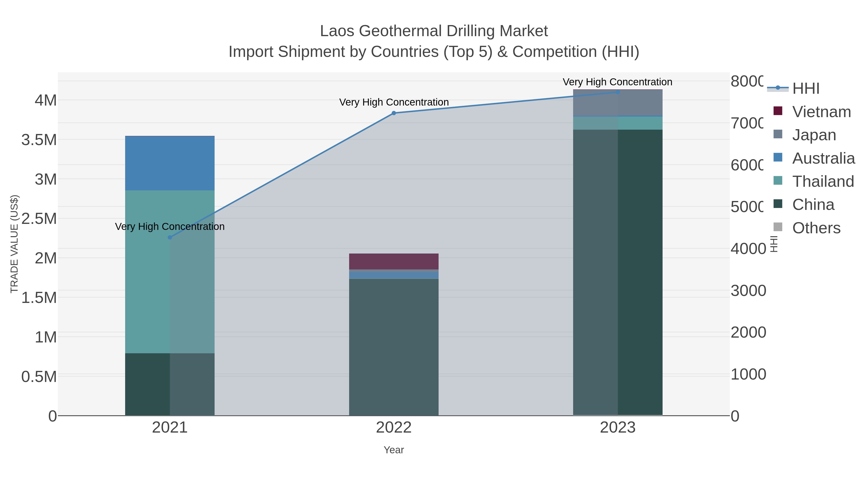Toggle the Others legend entry
This screenshot has width=868, height=488.
[807, 228]
